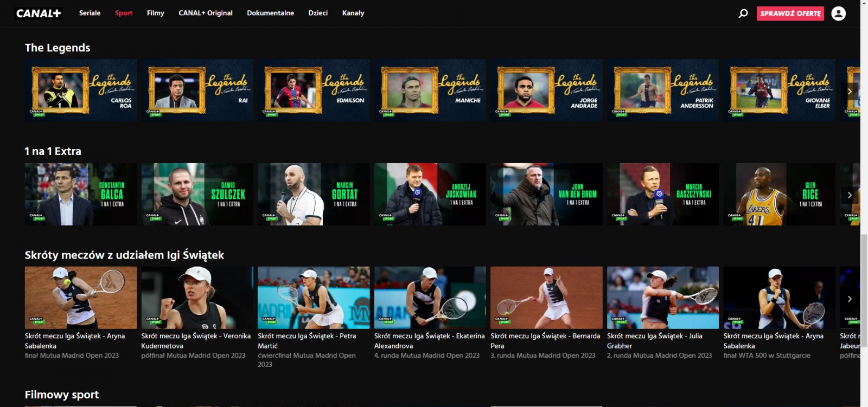The height and width of the screenshot is (407, 868).
Task: Open Dawid Szulczek 1 na 1 Extra
Action: [x=197, y=195]
